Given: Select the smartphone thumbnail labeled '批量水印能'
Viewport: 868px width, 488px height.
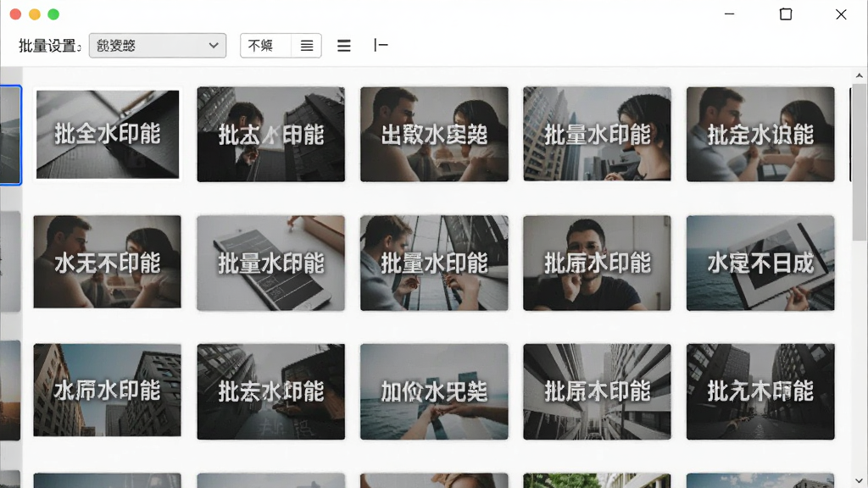Looking at the screenshot, I should point(270,263).
